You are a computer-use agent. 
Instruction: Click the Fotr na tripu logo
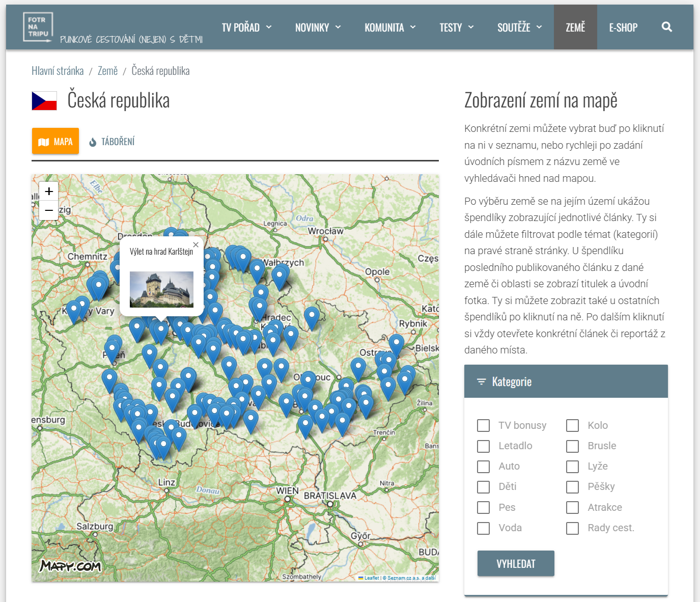click(x=38, y=27)
